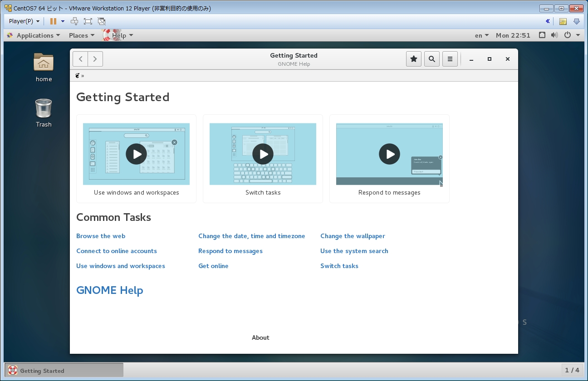Open the Player(P) menu

[x=24, y=21]
